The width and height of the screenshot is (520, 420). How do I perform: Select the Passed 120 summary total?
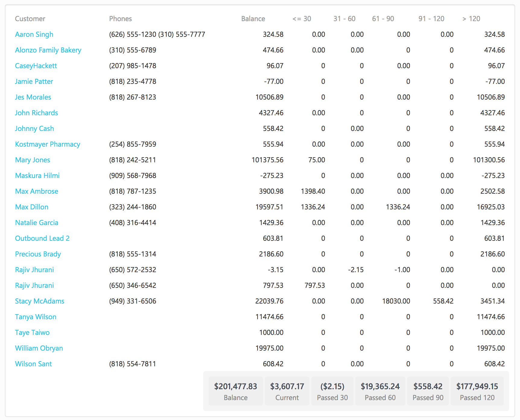click(477, 391)
